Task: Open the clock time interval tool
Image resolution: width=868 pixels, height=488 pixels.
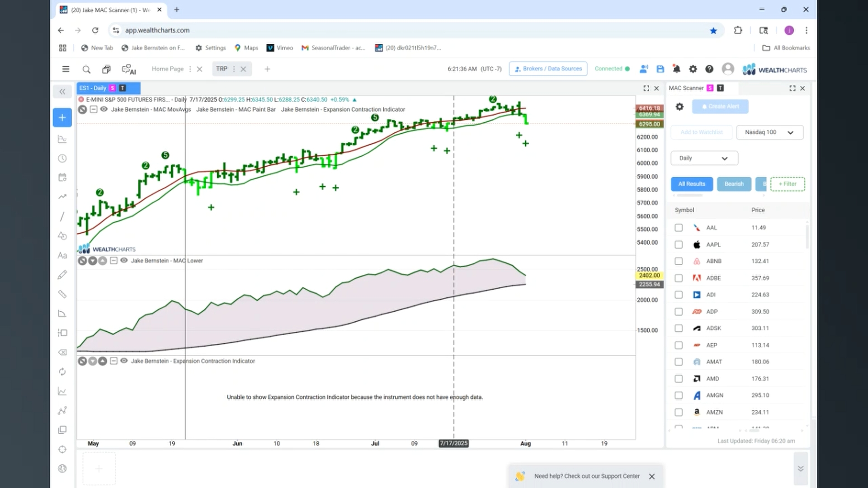Action: [62, 159]
